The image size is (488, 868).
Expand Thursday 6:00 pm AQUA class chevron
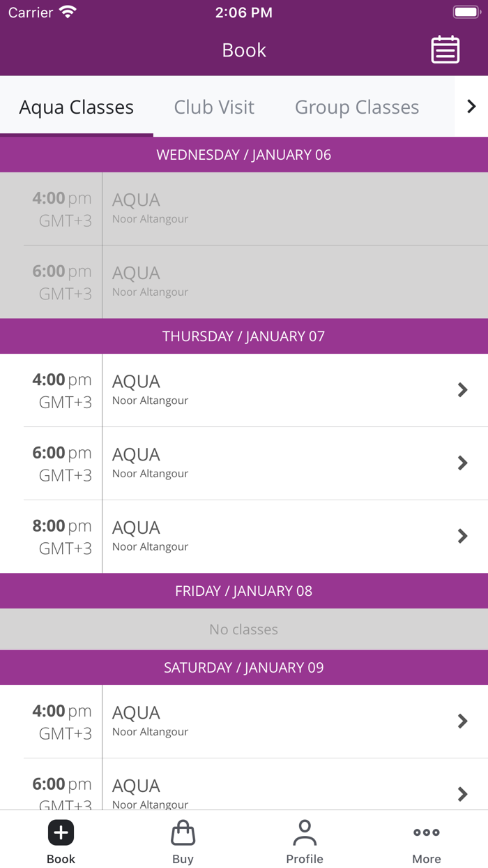462,463
